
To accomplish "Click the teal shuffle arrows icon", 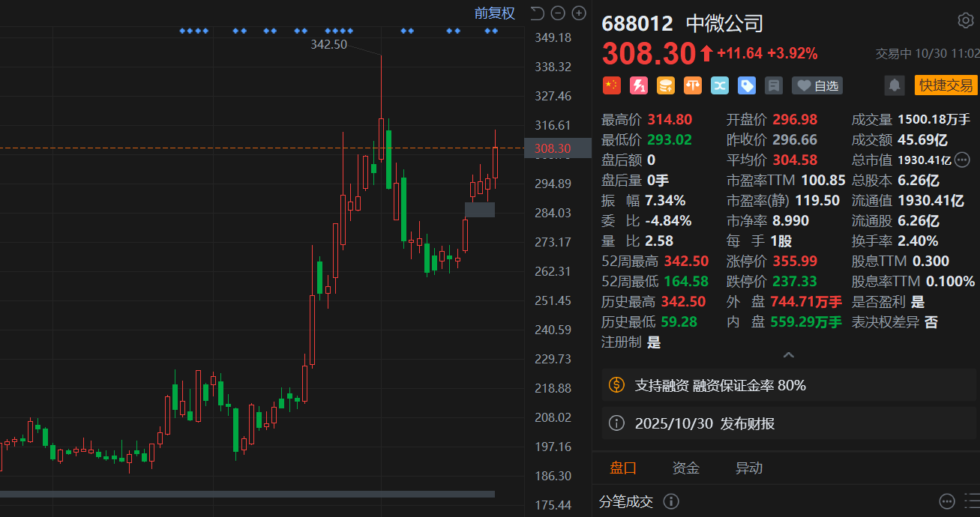I will (720, 85).
